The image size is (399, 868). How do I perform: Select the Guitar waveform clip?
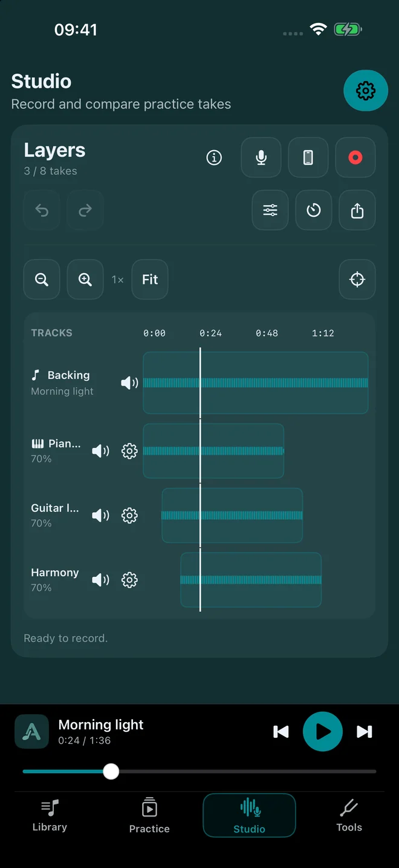tap(232, 515)
